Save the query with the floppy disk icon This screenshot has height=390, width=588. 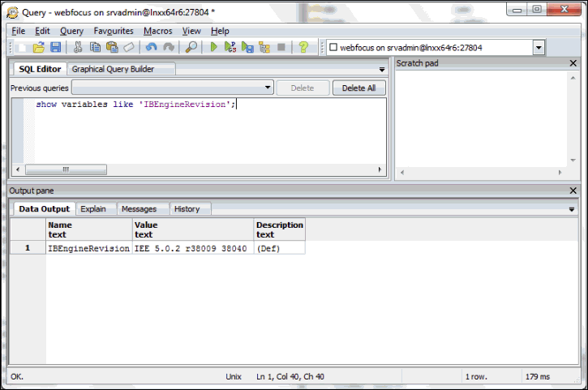[x=56, y=47]
